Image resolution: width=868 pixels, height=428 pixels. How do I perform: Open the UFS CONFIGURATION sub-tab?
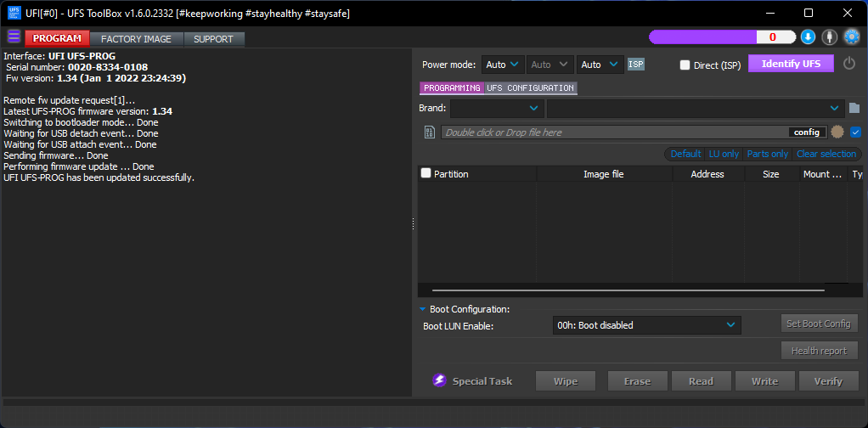(530, 88)
